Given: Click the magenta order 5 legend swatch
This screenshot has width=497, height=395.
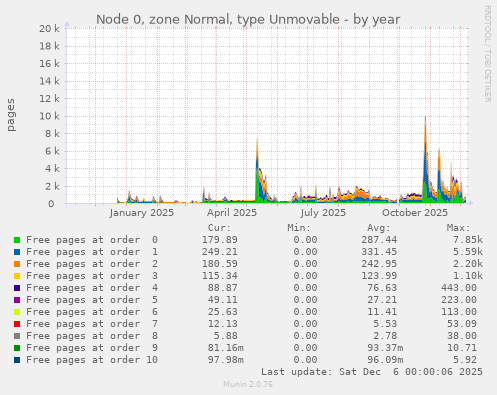Looking at the screenshot, I should pyautogui.click(x=17, y=300).
